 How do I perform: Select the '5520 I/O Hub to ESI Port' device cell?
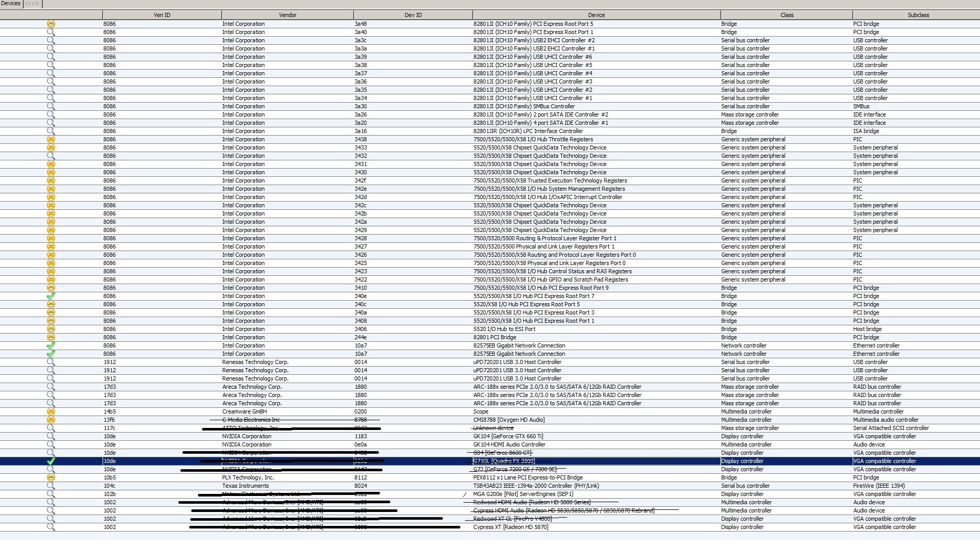596,329
